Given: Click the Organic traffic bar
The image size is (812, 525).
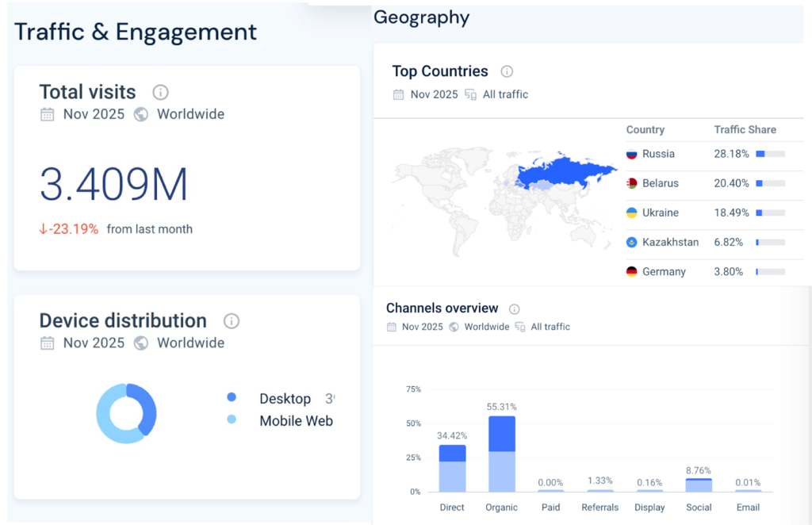Looking at the screenshot, I should click(501, 453).
